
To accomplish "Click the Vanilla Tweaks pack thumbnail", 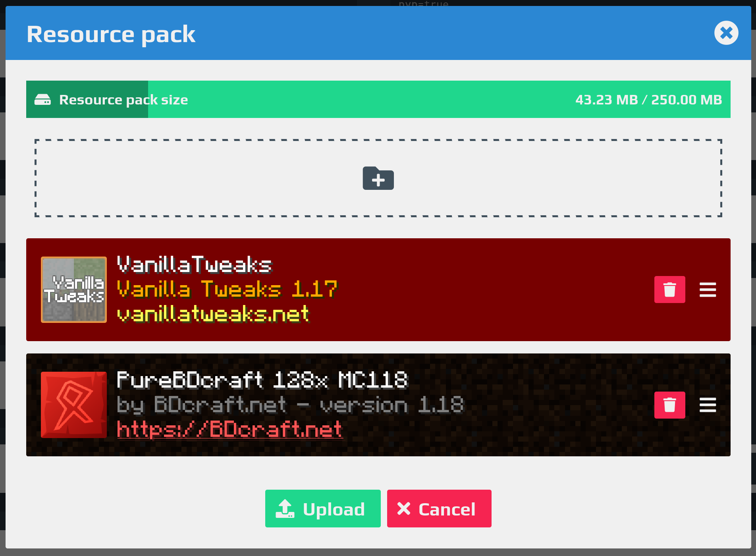I will [74, 290].
